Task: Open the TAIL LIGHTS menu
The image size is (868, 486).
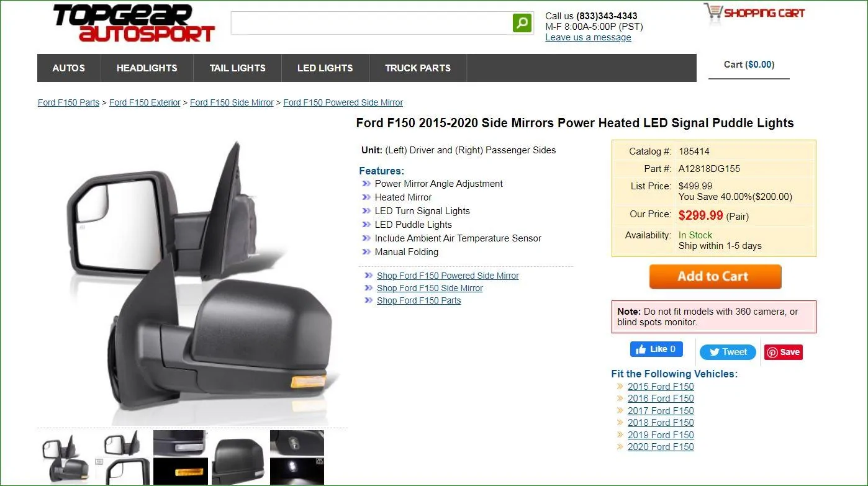Action: pos(237,68)
